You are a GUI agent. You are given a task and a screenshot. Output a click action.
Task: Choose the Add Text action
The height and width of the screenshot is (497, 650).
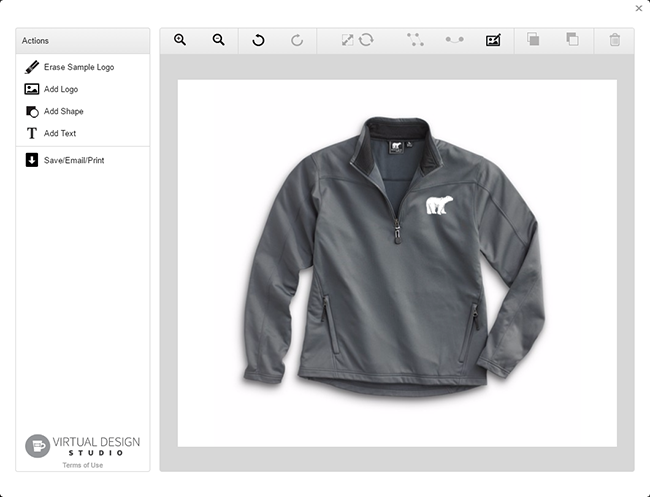[59, 133]
